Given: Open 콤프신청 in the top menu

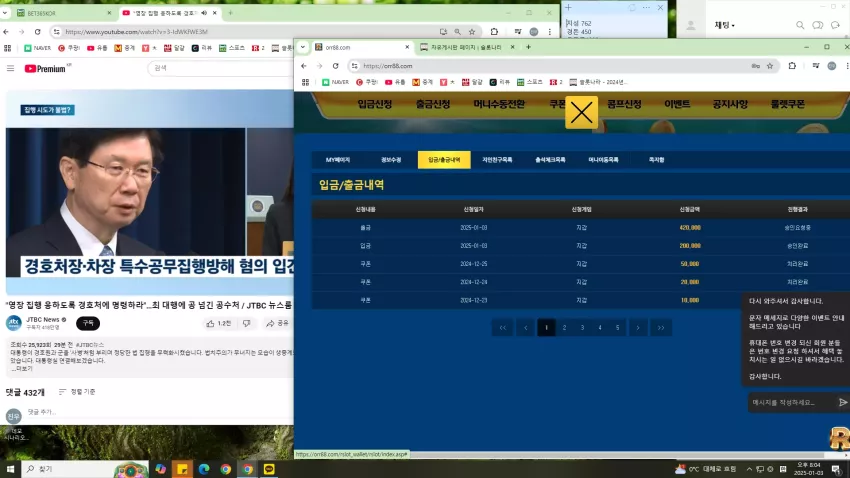Looking at the screenshot, I should pos(624,104).
